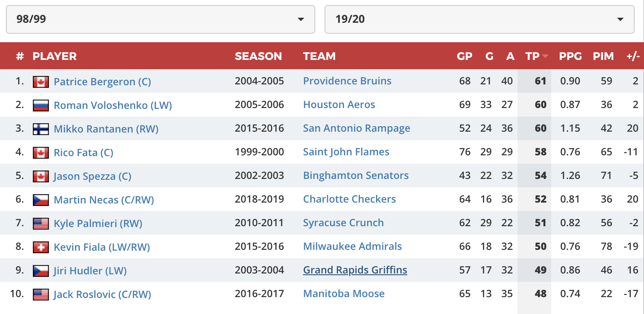Click Czech flag beside Martin Necas
644x314 pixels.
[x=40, y=200]
